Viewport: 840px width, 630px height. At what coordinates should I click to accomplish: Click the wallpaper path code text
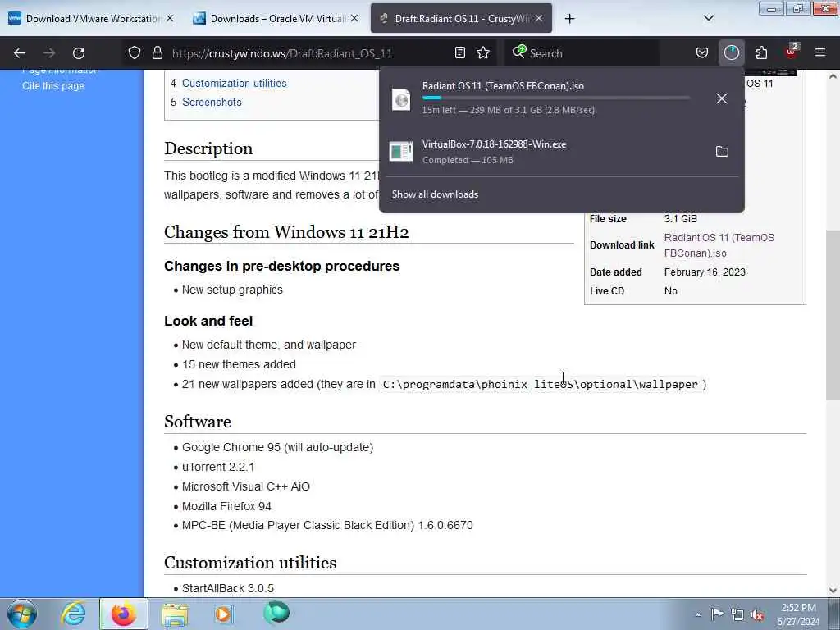pyautogui.click(x=541, y=385)
